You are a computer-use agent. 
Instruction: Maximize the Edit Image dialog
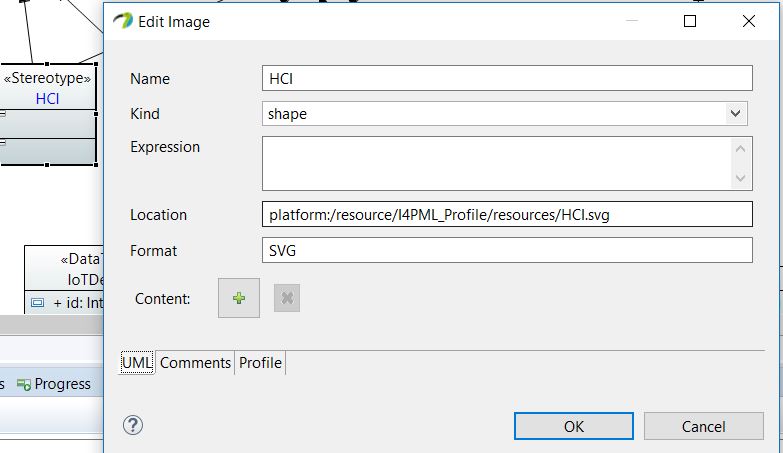pyautogui.click(x=690, y=21)
